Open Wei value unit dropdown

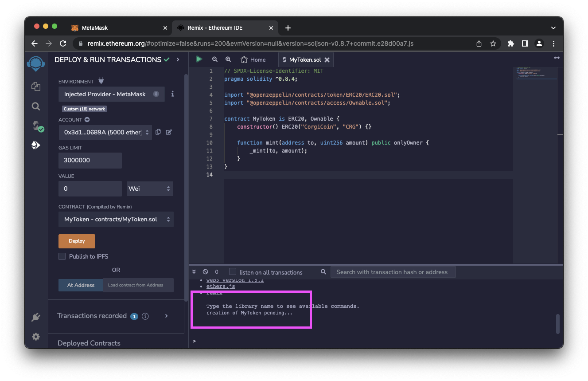tap(150, 189)
